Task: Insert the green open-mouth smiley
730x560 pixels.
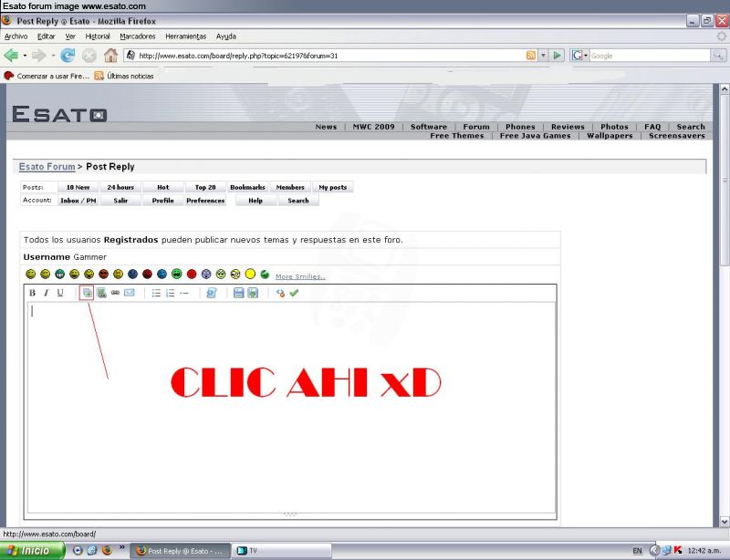Action: tap(176, 275)
